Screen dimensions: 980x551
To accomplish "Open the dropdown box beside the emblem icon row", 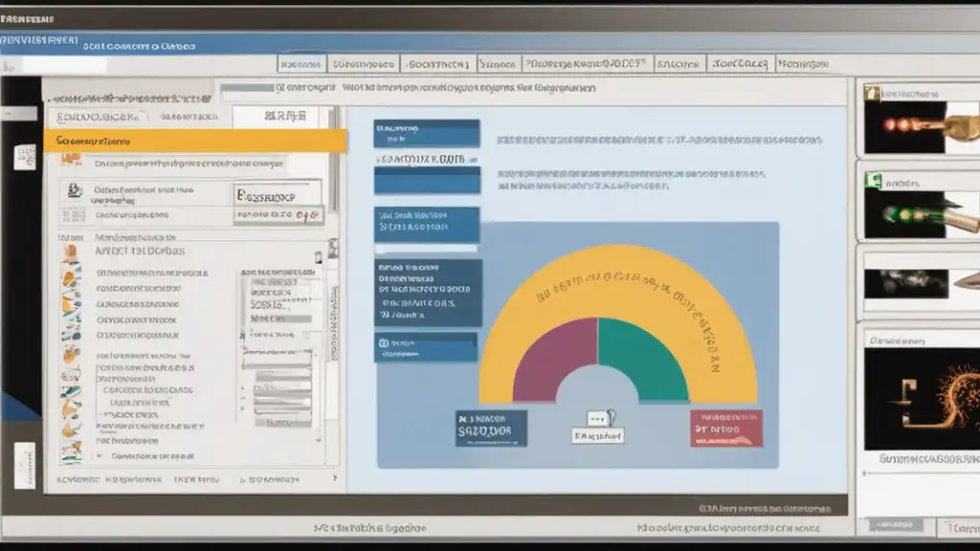I will pyautogui.click(x=278, y=195).
